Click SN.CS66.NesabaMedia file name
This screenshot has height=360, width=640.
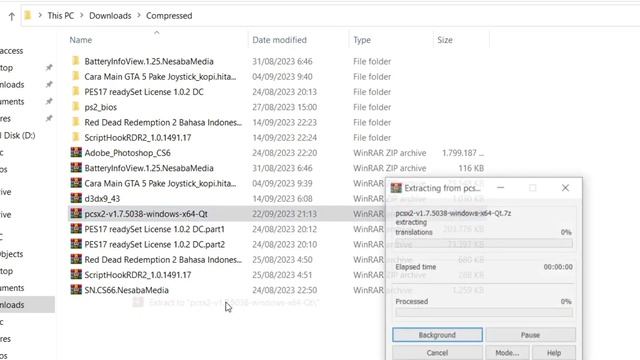point(127,290)
